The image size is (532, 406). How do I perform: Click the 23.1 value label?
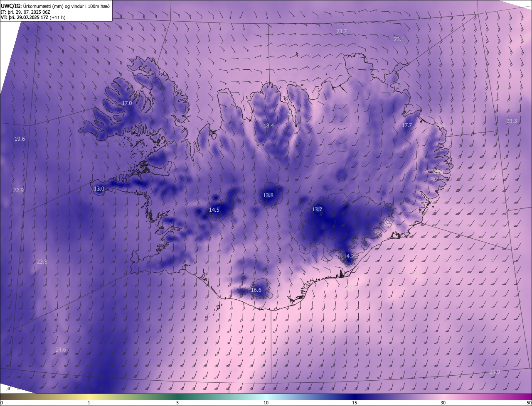(399, 39)
